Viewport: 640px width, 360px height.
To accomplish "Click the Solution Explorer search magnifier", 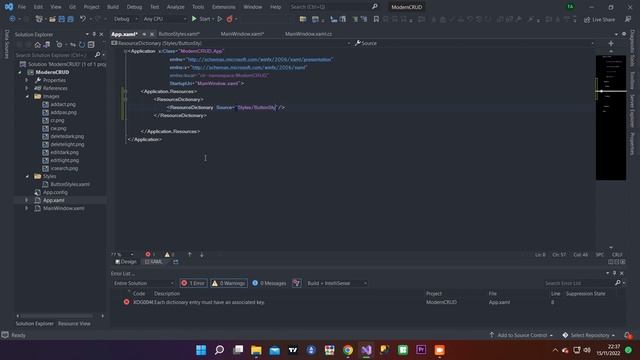I will coord(97,55).
